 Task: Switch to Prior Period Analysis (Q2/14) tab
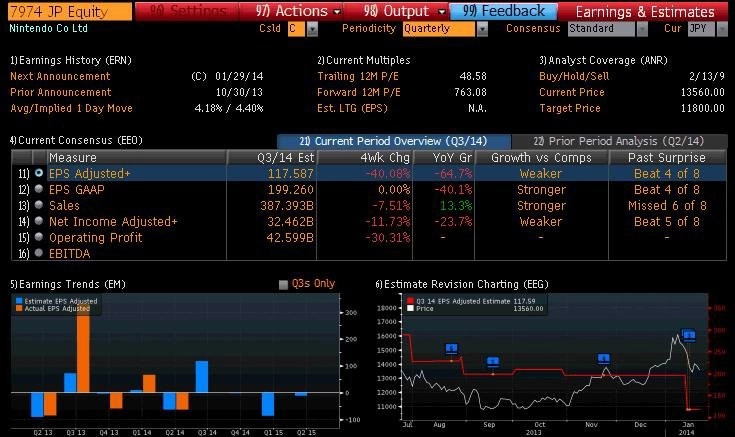click(x=619, y=141)
